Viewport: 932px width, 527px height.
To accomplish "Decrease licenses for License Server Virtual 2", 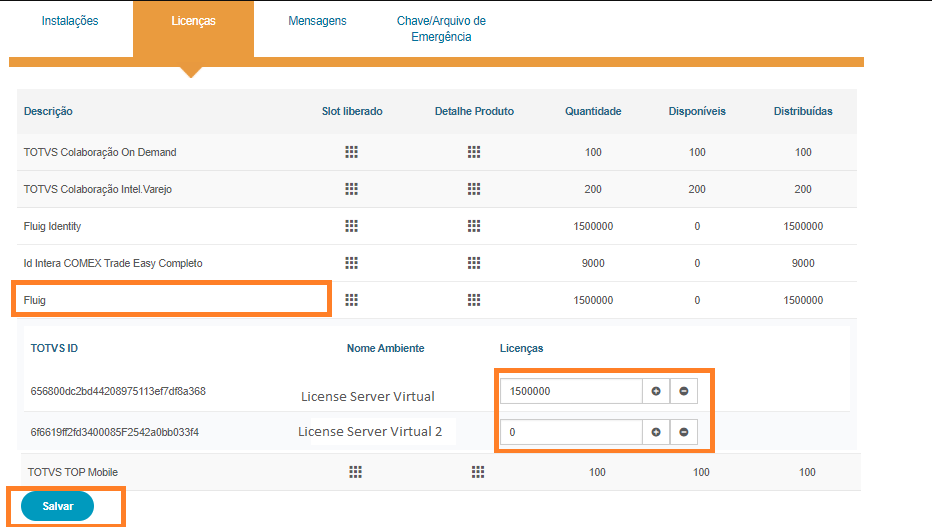I will (x=684, y=432).
